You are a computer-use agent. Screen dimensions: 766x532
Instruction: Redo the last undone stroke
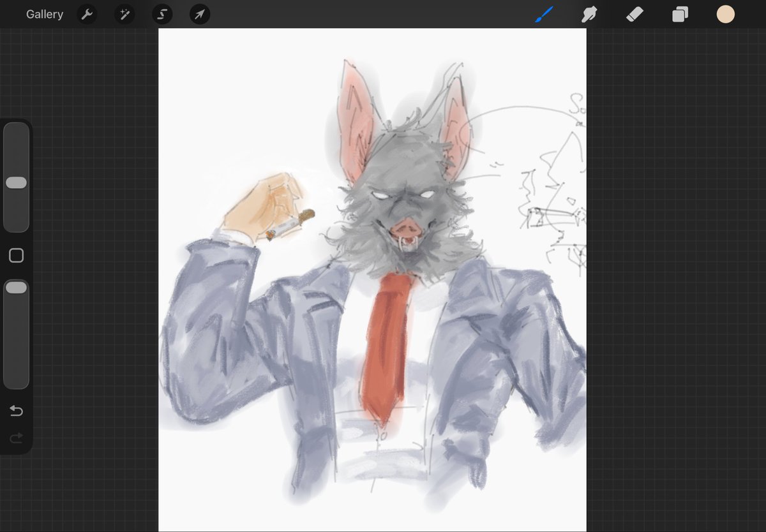click(17, 438)
